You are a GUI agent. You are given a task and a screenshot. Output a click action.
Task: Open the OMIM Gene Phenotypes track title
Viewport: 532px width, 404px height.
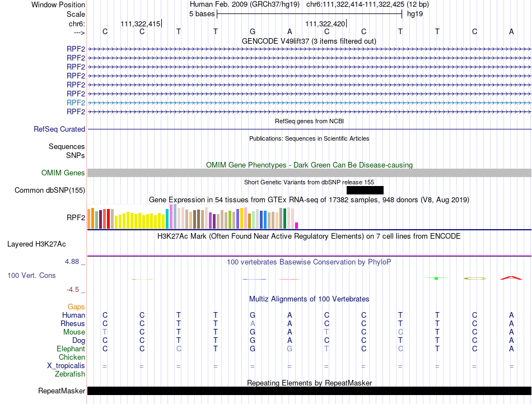tap(309, 165)
